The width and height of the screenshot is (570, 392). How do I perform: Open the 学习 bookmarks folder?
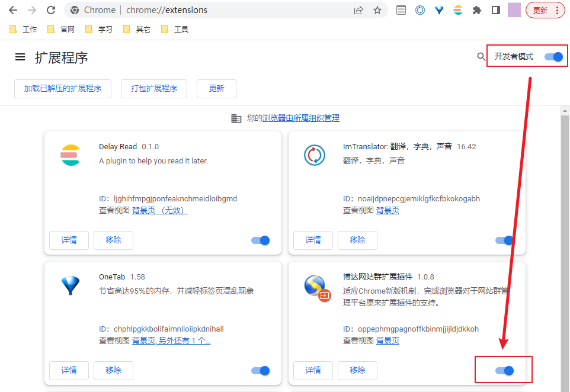98,30
